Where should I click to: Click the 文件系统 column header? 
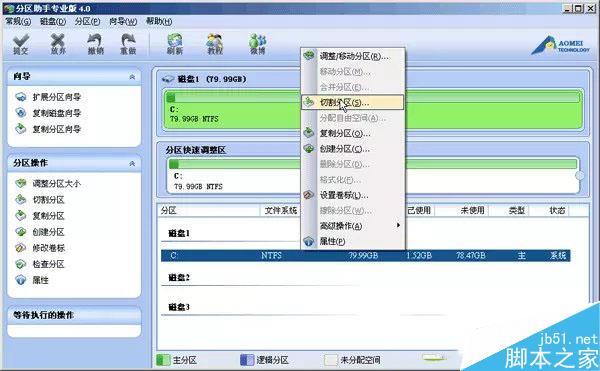tap(280, 210)
